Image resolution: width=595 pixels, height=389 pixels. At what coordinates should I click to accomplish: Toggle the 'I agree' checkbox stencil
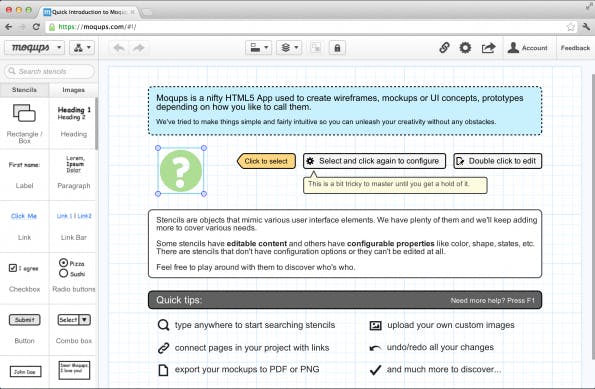point(23,268)
